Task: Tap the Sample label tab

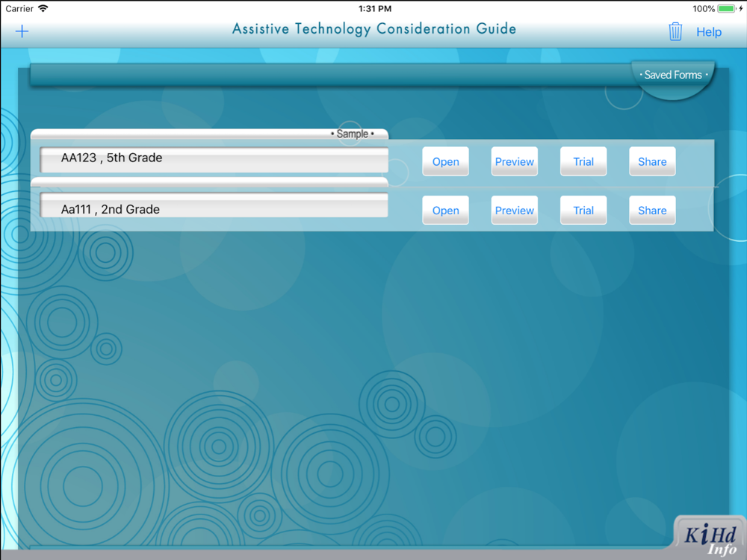Action: pos(353,134)
